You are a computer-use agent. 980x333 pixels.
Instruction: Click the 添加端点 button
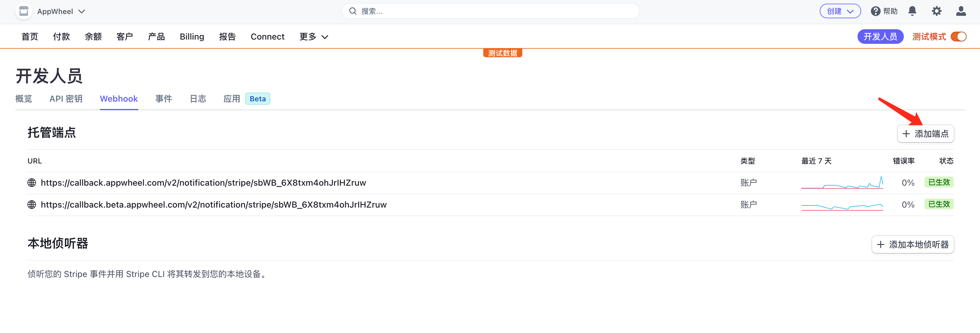(925, 133)
